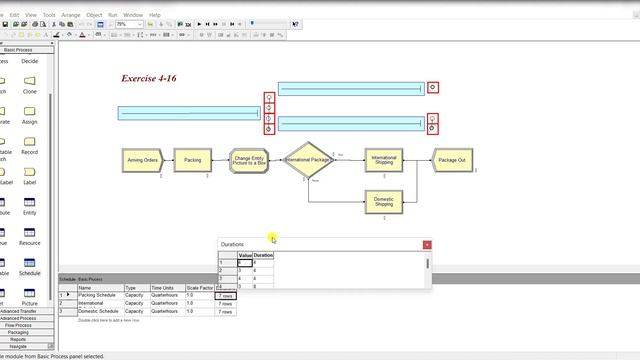The width and height of the screenshot is (640, 360).
Task: Select the Domestic Shipping process module
Action: (384, 202)
